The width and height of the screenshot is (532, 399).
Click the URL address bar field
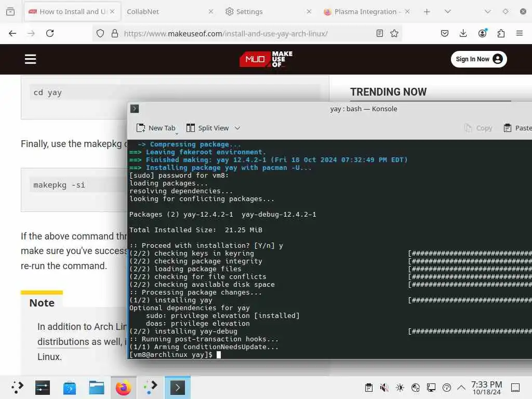click(x=248, y=33)
